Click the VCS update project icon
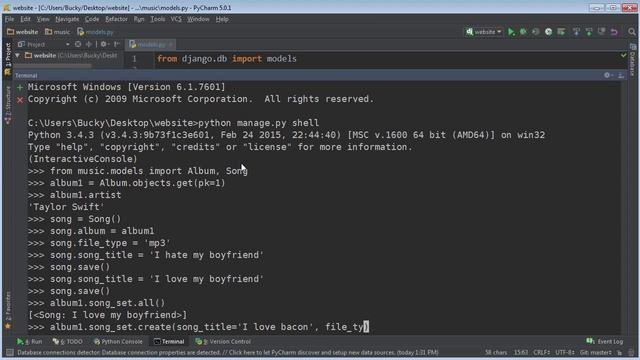The image size is (640, 360). click(576, 32)
